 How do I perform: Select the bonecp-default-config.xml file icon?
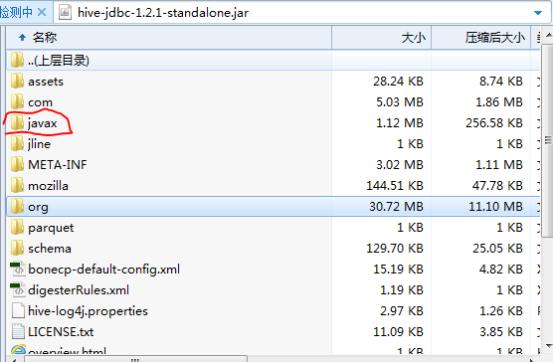pyautogui.click(x=17, y=269)
